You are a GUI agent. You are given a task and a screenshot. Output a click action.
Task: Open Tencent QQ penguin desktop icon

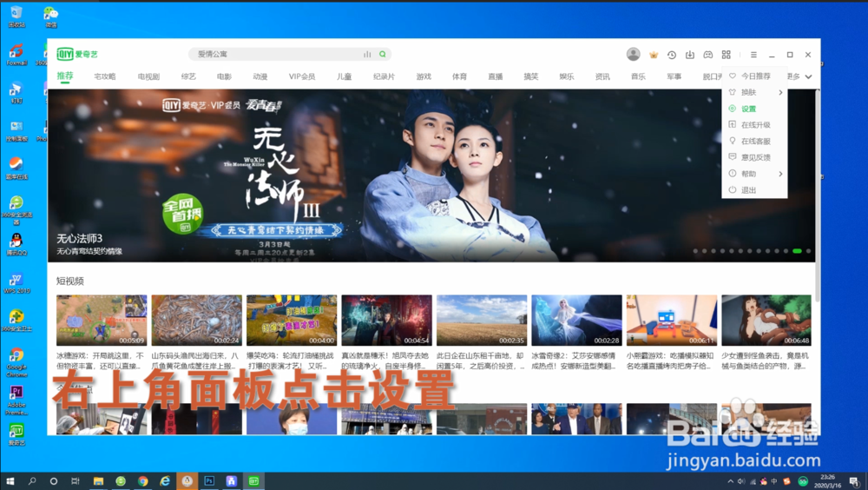(x=16, y=244)
